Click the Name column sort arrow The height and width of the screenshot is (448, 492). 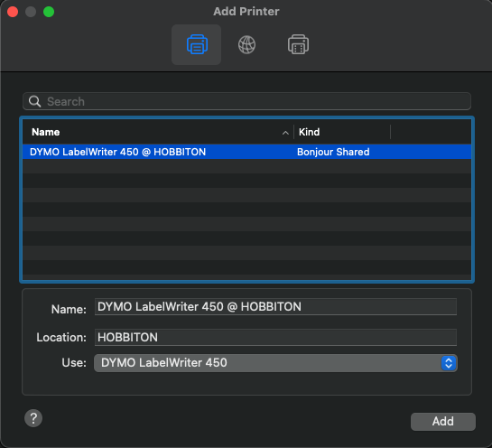(x=285, y=133)
